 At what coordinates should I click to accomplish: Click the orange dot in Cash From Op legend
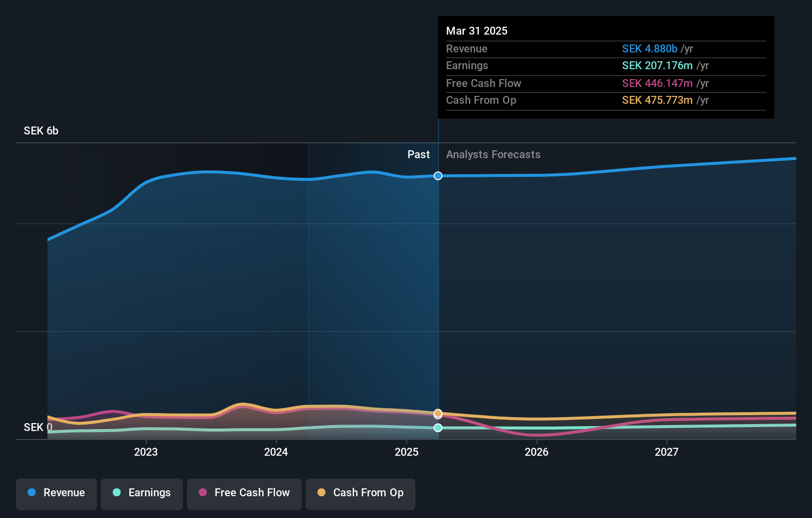click(321, 492)
